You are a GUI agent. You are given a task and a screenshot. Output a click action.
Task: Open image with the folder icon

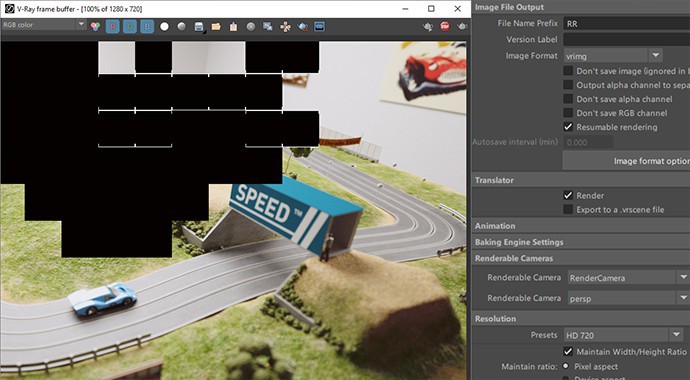[216, 27]
